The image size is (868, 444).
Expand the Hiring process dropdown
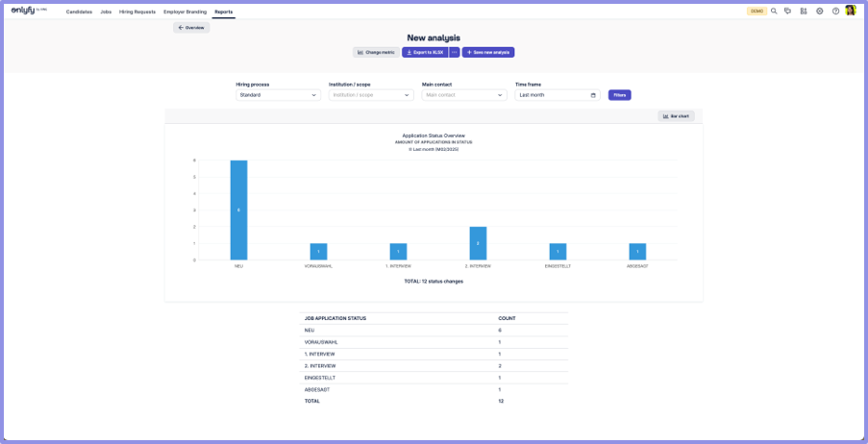click(x=278, y=95)
